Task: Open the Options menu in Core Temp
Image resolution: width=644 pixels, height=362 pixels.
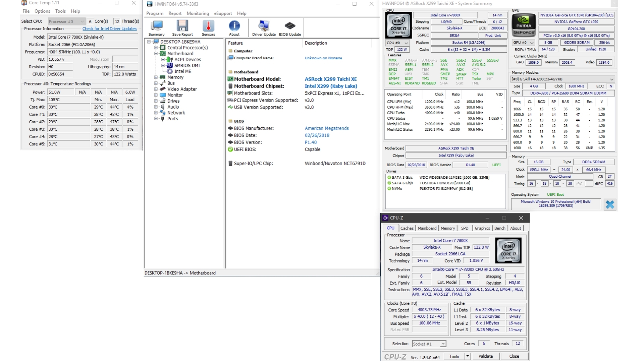Action: pyautogui.click(x=42, y=11)
